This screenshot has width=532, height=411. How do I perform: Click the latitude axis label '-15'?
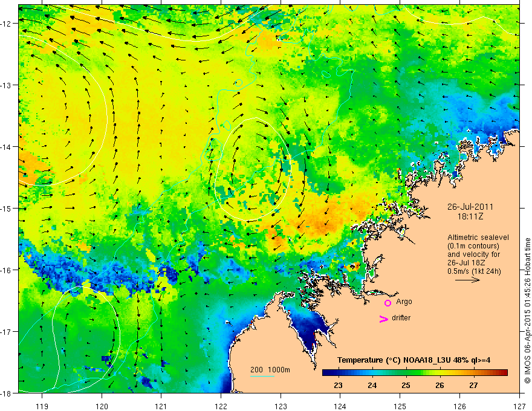coord(7,208)
